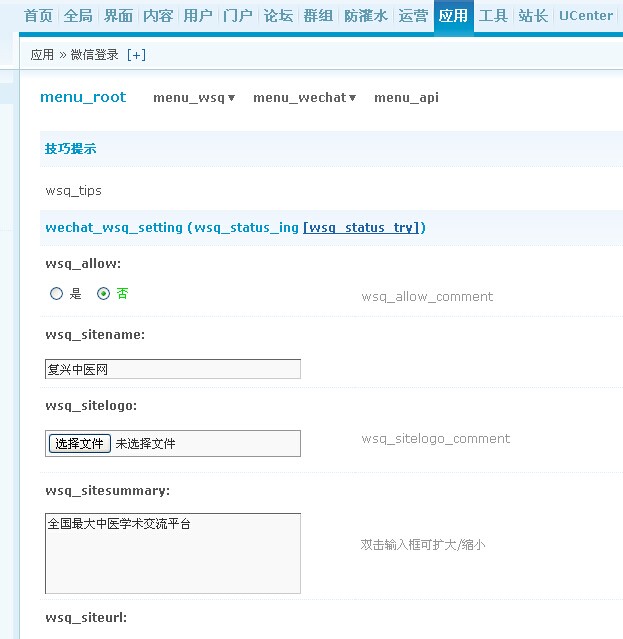Open the 防灌水 tab
Screen dimensions: 623x639
(x=366, y=16)
